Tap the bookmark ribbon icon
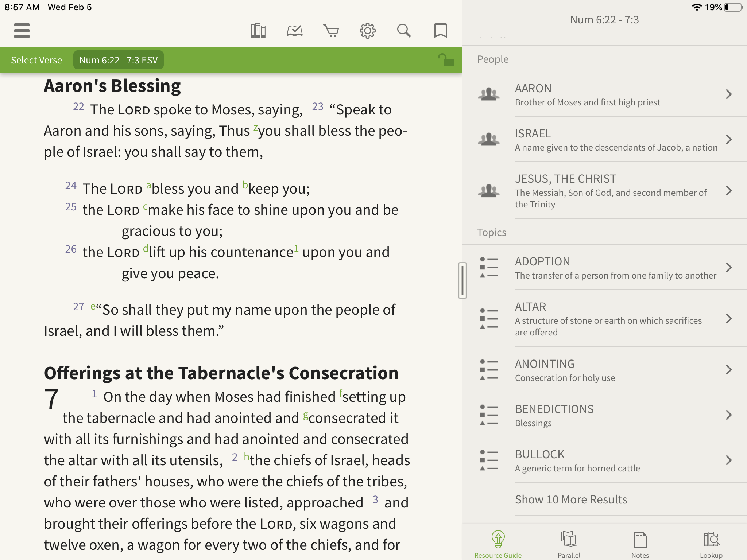The image size is (747, 560). [x=440, y=31]
